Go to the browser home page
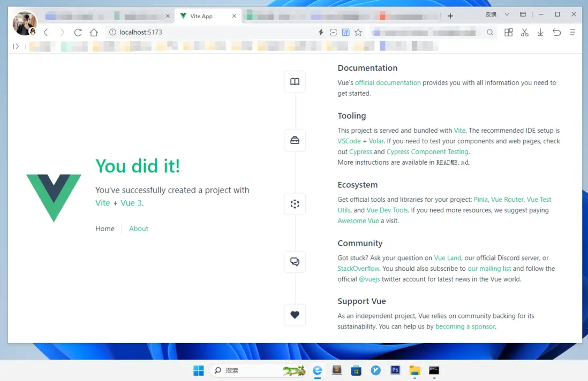Screen dimensions: 588x381 pyautogui.click(x=94, y=32)
